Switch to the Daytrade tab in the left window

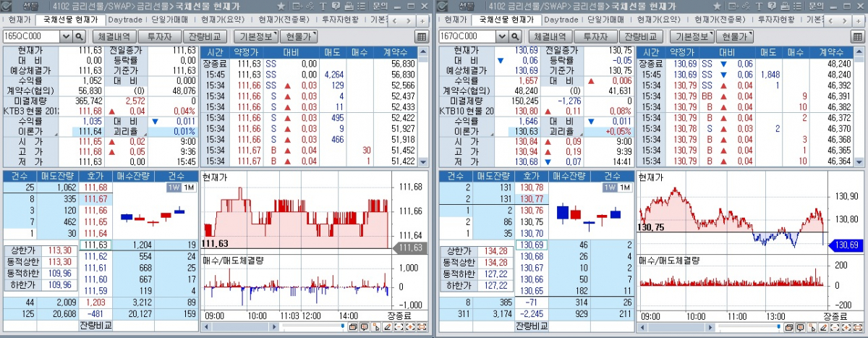(x=125, y=20)
